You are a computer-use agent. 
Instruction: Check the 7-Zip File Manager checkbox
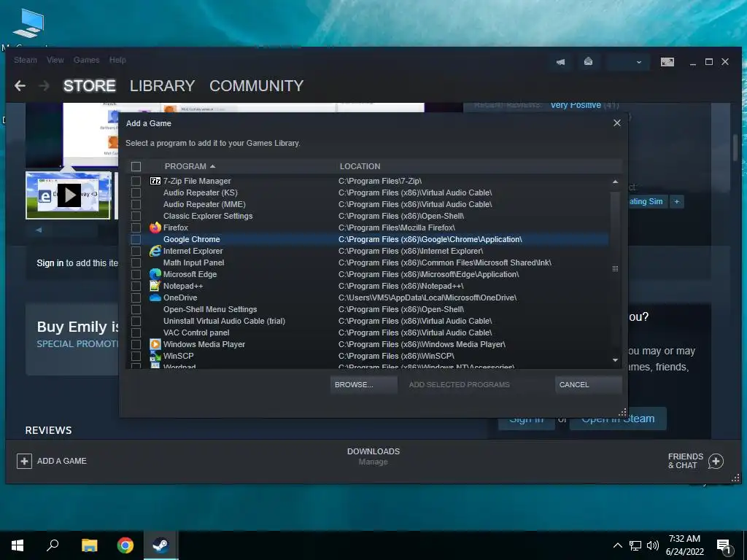(136, 181)
